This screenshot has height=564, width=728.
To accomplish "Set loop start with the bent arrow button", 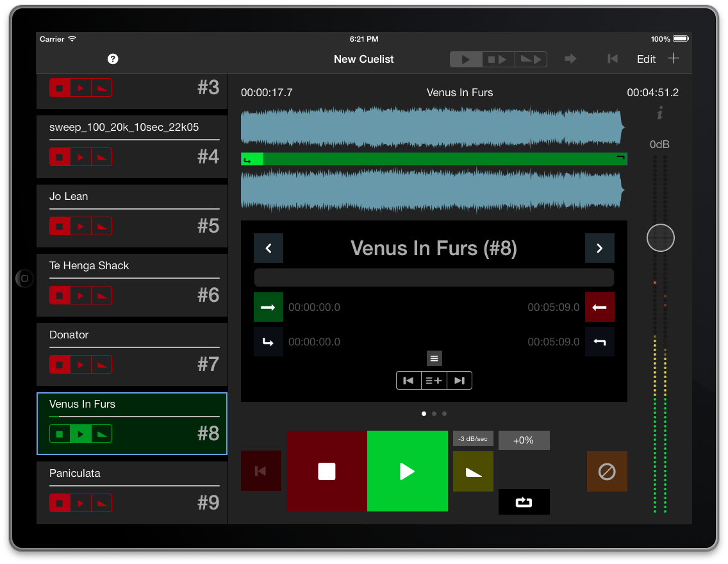I will [x=269, y=342].
